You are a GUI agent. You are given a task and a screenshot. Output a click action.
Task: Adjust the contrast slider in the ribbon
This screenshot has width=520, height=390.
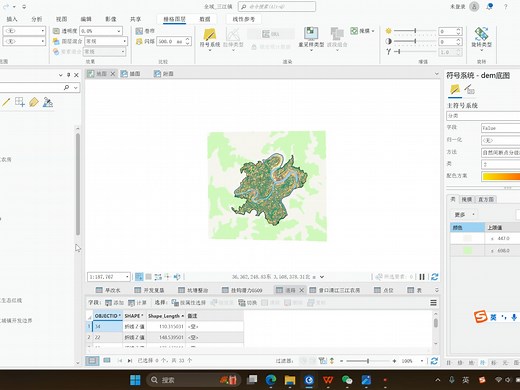(x=415, y=41)
